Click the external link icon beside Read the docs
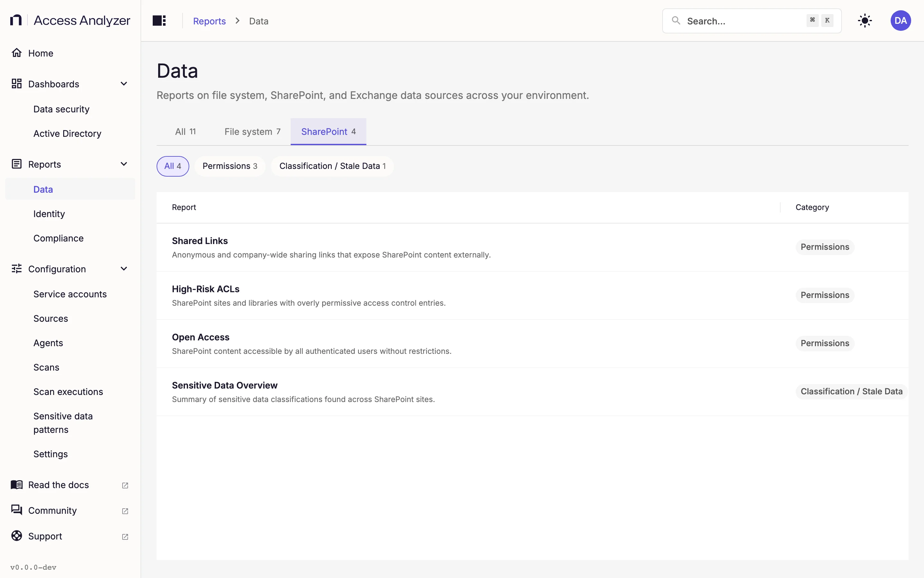 tap(125, 486)
